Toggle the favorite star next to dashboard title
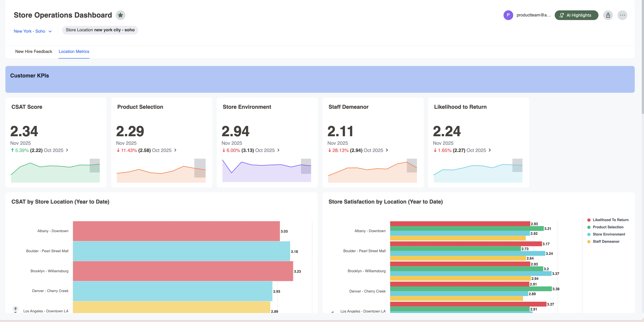The width and height of the screenshot is (644, 322). coord(120,15)
